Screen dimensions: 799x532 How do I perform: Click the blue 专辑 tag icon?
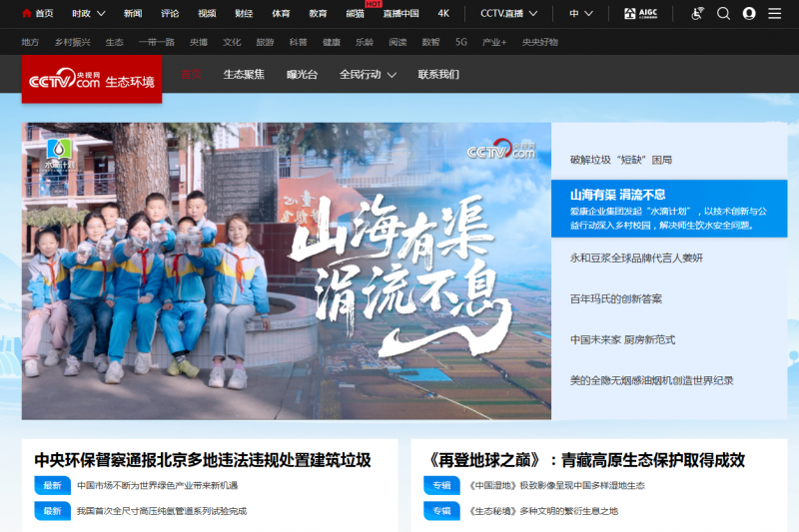[x=440, y=485]
